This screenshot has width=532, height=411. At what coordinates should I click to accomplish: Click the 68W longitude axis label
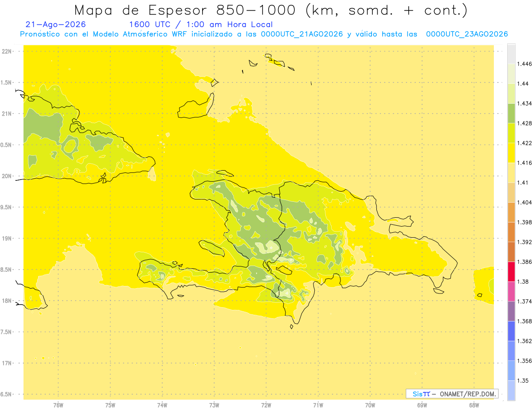(x=474, y=405)
